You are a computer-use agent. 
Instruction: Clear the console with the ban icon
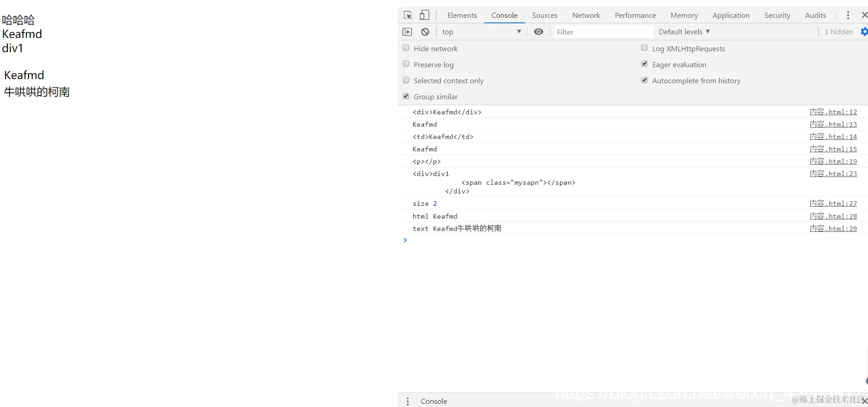click(425, 32)
